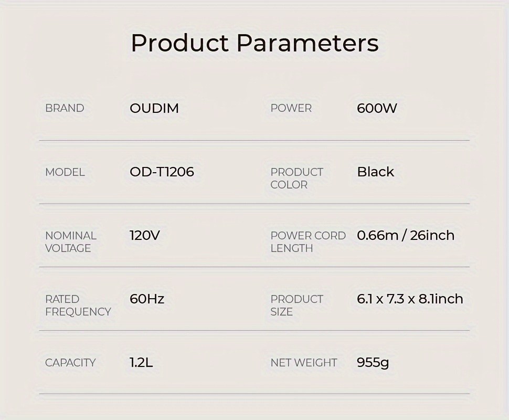509x420 pixels.
Task: Click the OD-T1206 model number
Action: 162,172
